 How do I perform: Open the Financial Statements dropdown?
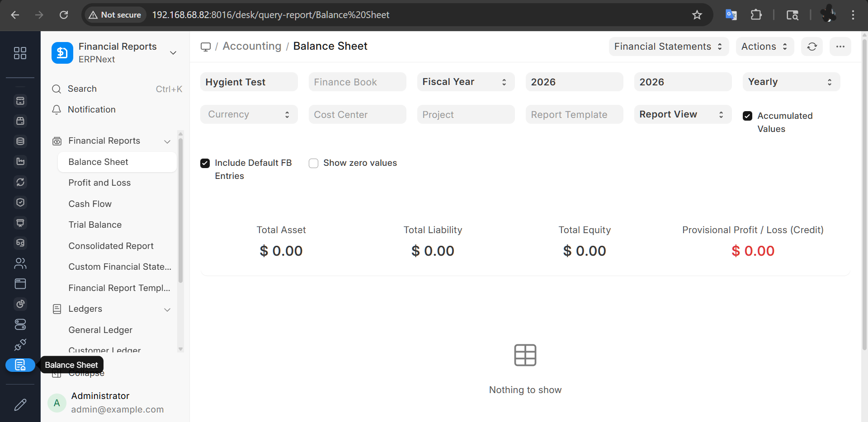click(668, 47)
